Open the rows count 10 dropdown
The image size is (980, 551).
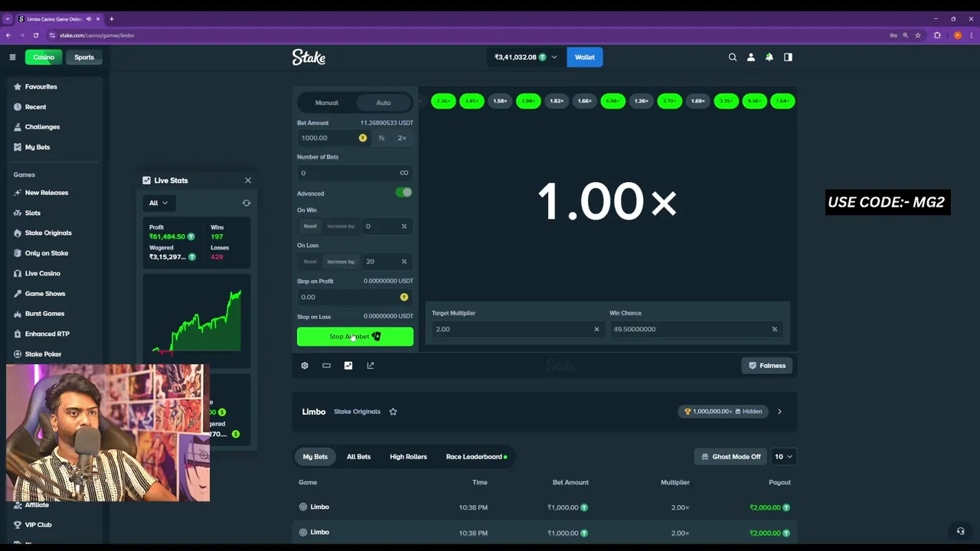[x=783, y=457]
